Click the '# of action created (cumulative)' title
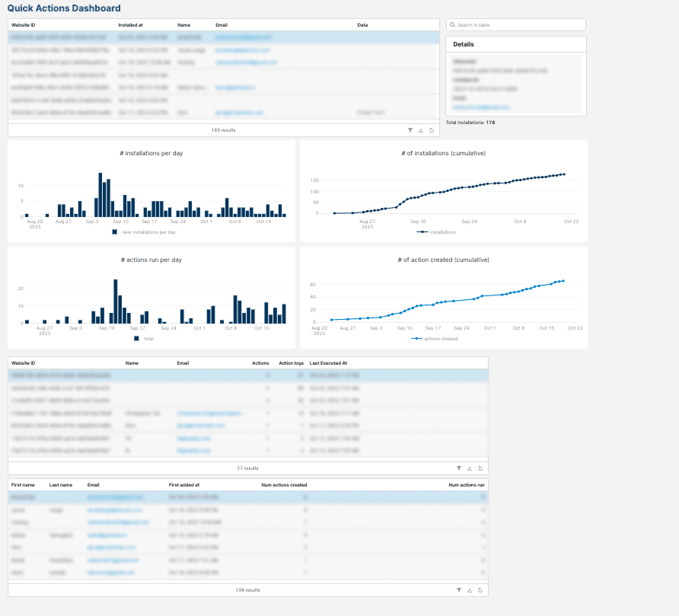This screenshot has height=616, width=679. [443, 260]
